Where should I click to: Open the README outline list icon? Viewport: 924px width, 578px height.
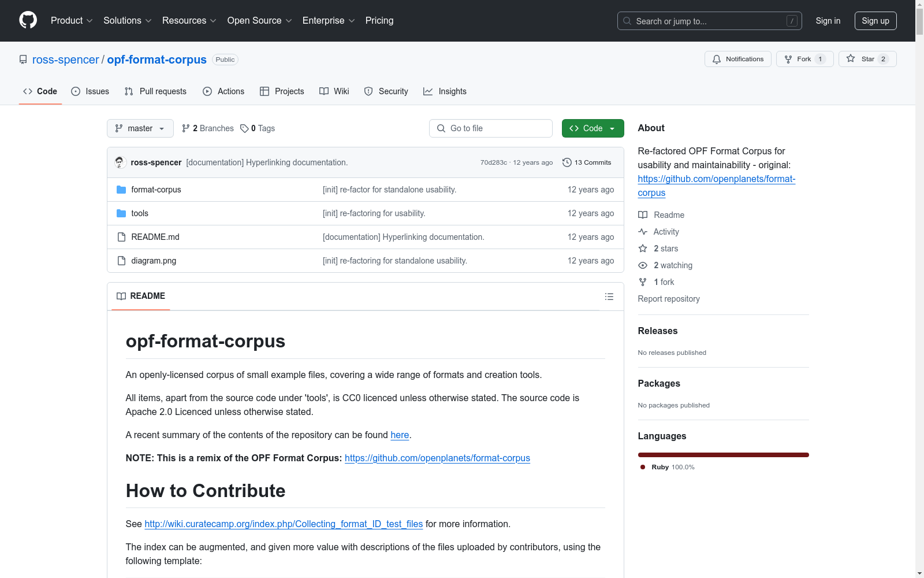[x=609, y=297]
